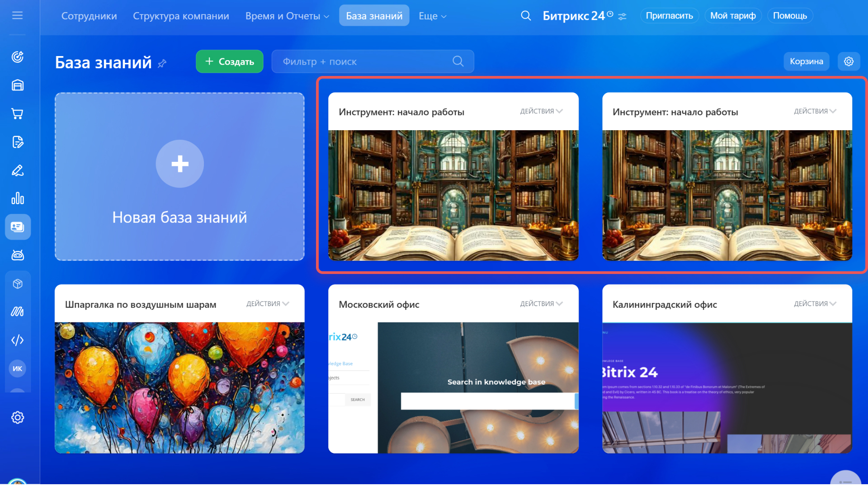Expand the Время и Отчеты menu
The width and height of the screenshot is (868, 491).
tap(287, 16)
